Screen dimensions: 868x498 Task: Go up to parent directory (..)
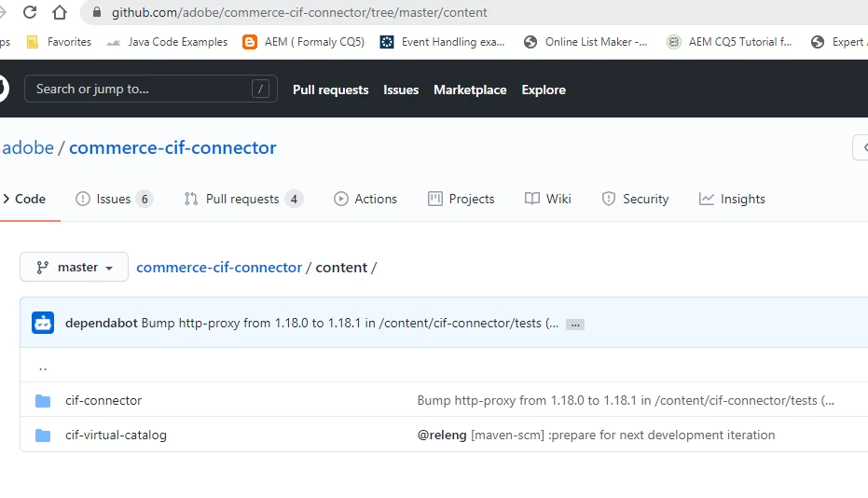point(43,367)
